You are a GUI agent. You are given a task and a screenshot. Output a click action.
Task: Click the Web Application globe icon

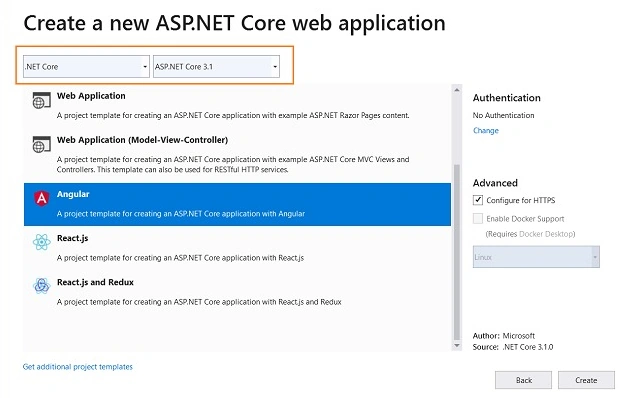[42, 100]
